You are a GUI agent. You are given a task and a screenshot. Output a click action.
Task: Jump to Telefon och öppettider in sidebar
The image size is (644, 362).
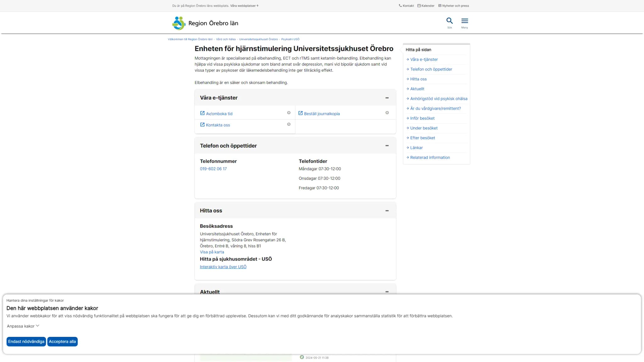pyautogui.click(x=431, y=69)
